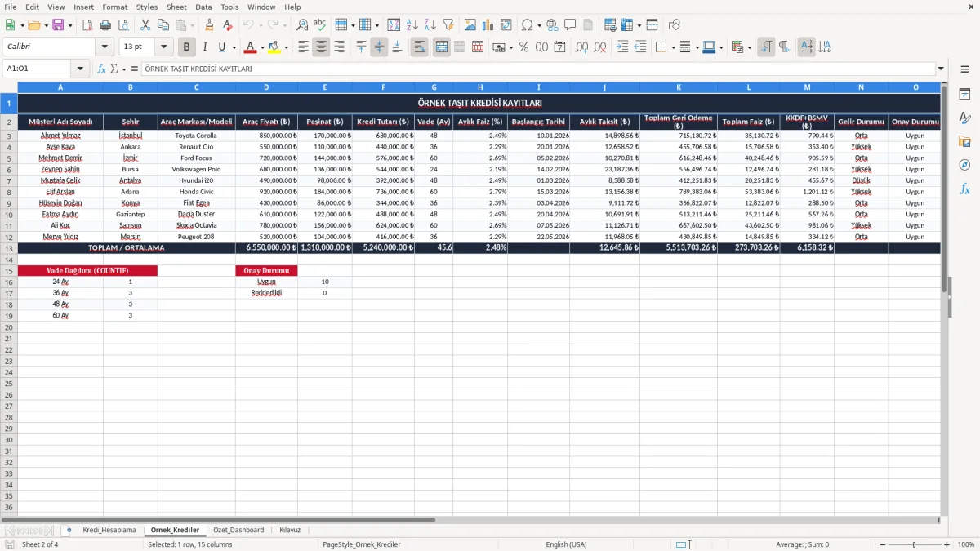Toggle Bold formatting button
The height and width of the screenshot is (551, 980).
tap(187, 47)
